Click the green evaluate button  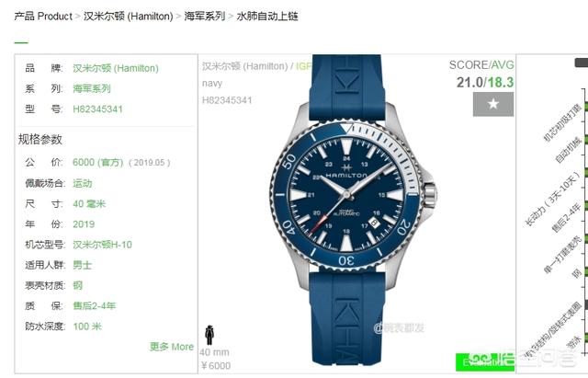pyautogui.click(x=484, y=361)
